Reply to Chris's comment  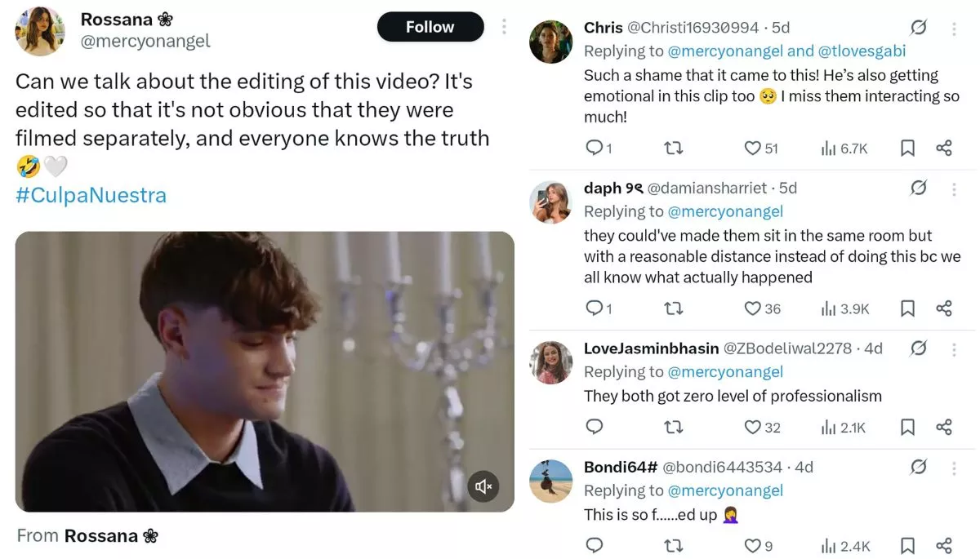595,148
